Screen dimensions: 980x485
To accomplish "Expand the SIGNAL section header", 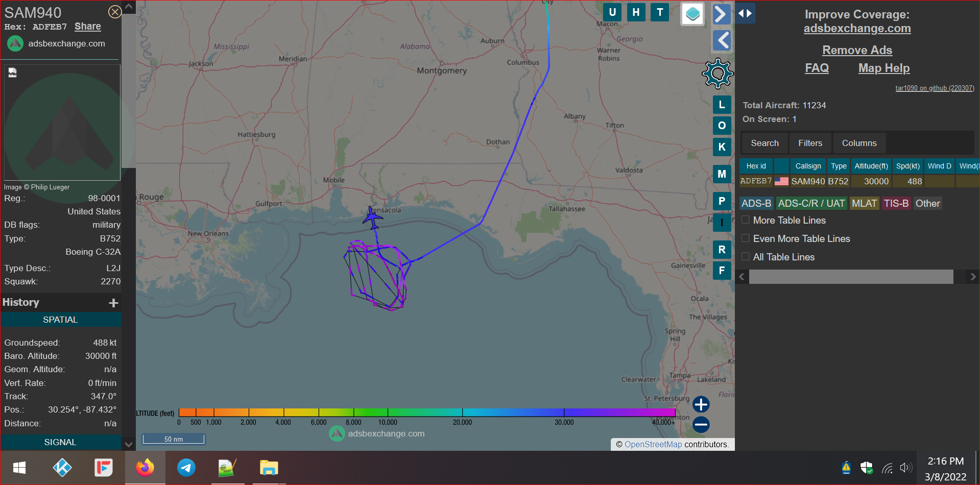I will tap(60, 442).
